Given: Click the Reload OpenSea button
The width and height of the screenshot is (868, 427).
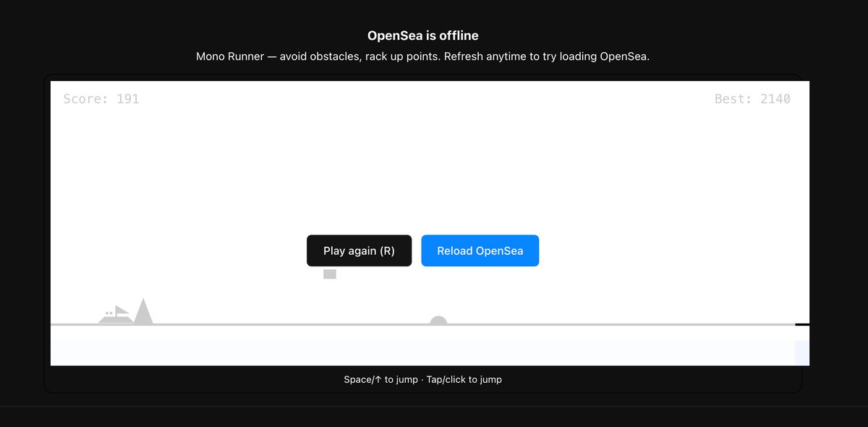Looking at the screenshot, I should pyautogui.click(x=480, y=250).
